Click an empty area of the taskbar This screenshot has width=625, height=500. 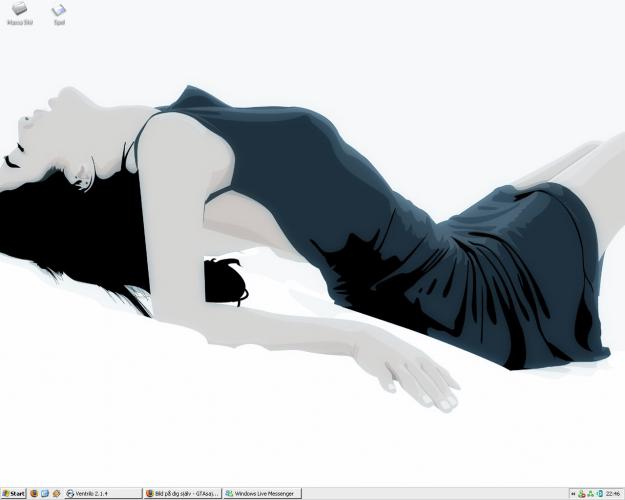(x=430, y=494)
